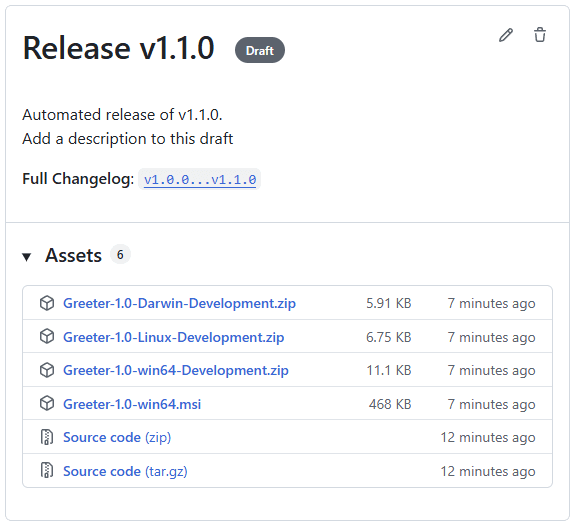
Task: Click the 5.91 KB file size
Action: click(389, 303)
